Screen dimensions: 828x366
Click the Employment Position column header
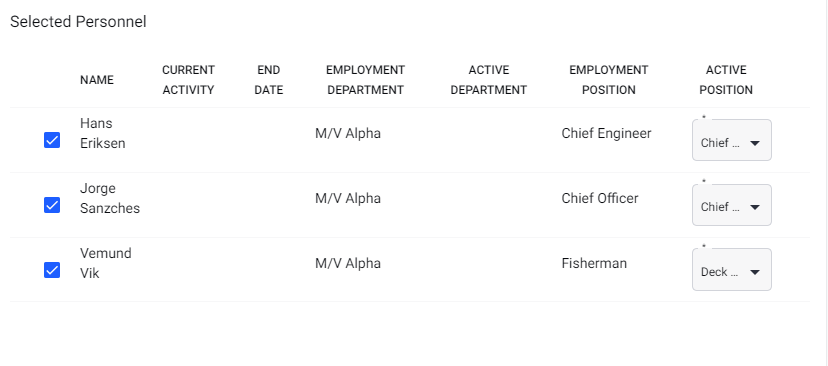coord(608,80)
